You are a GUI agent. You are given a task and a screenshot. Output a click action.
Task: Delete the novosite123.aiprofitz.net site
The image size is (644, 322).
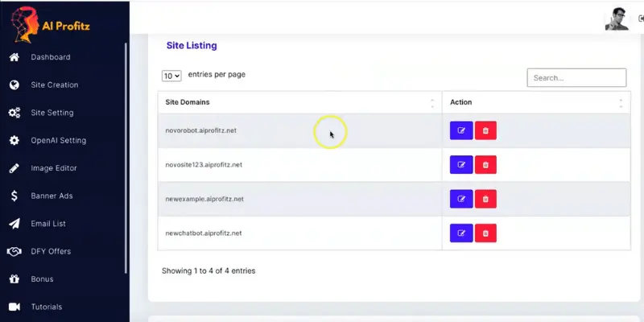pos(485,165)
